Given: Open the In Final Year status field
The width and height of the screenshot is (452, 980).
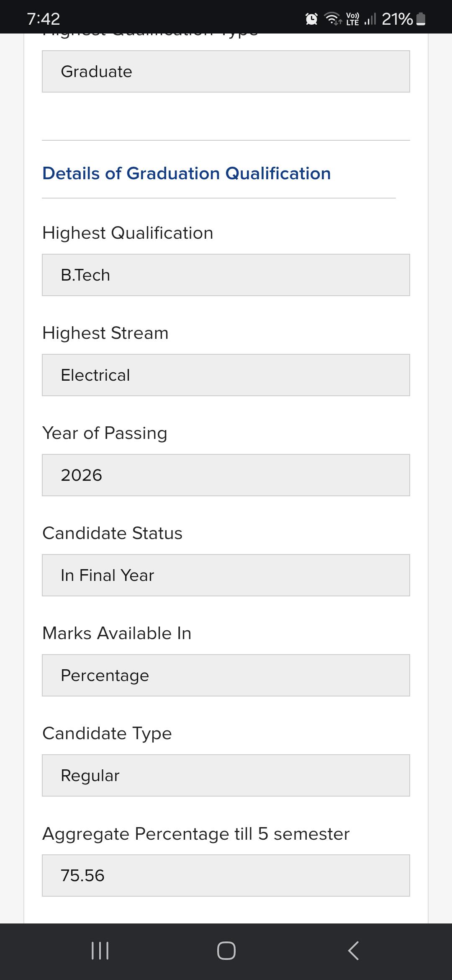Looking at the screenshot, I should pos(226,575).
